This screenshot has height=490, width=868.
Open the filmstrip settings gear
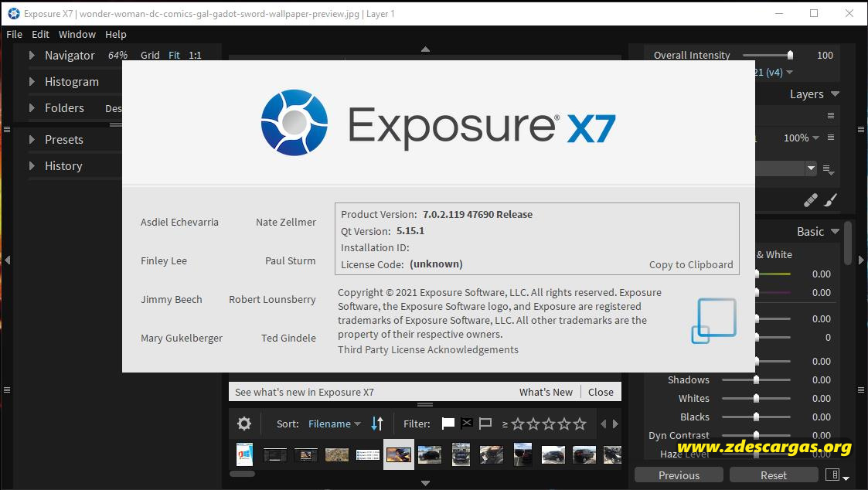[244, 424]
